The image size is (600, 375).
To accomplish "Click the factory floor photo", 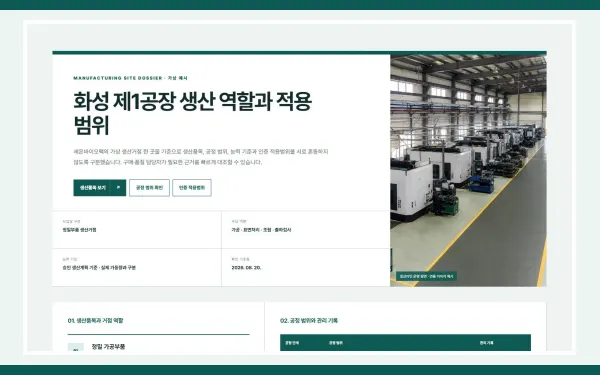I will pos(468,171).
